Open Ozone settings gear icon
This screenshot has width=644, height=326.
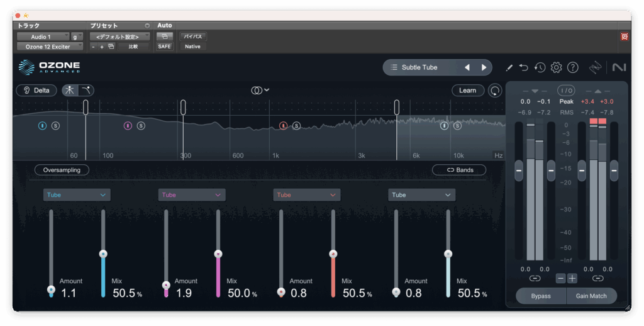pyautogui.click(x=556, y=67)
